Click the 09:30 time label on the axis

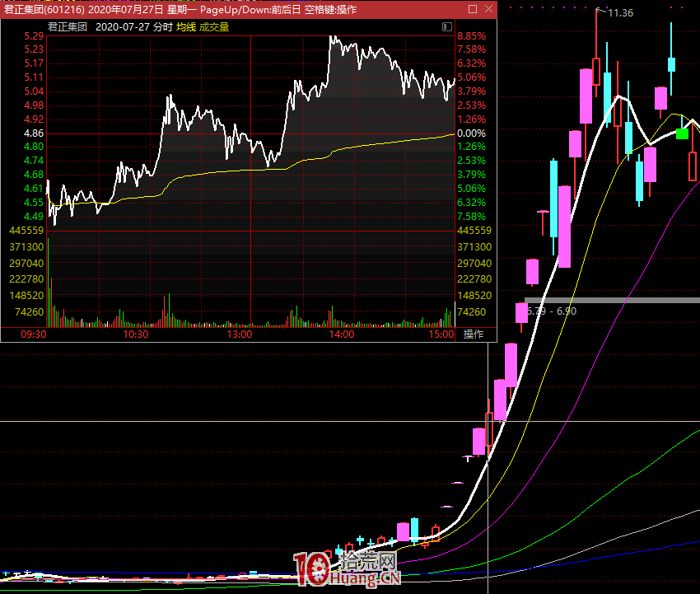(x=34, y=334)
